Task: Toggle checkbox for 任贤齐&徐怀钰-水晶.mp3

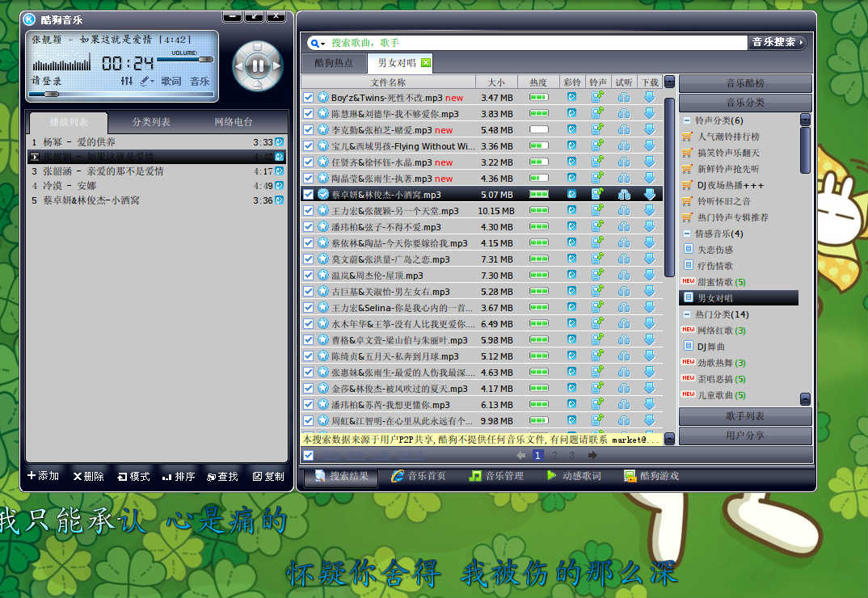Action: pyautogui.click(x=309, y=162)
